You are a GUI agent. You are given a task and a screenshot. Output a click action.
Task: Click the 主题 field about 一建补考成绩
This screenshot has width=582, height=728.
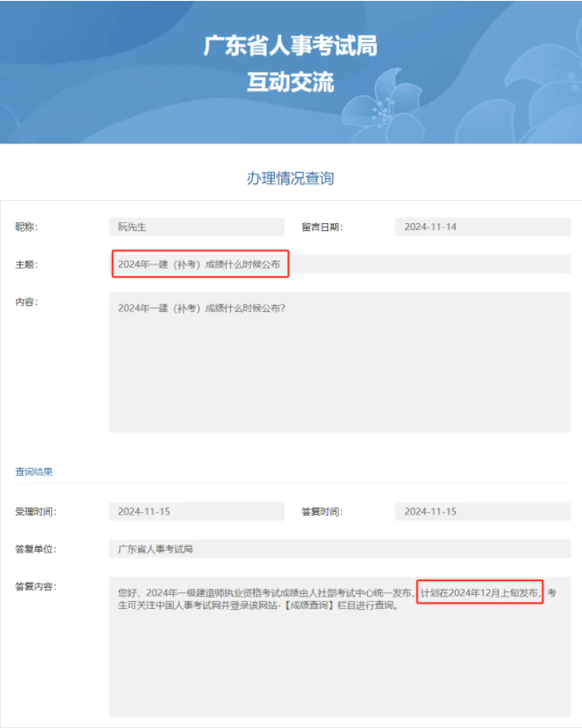point(339,264)
